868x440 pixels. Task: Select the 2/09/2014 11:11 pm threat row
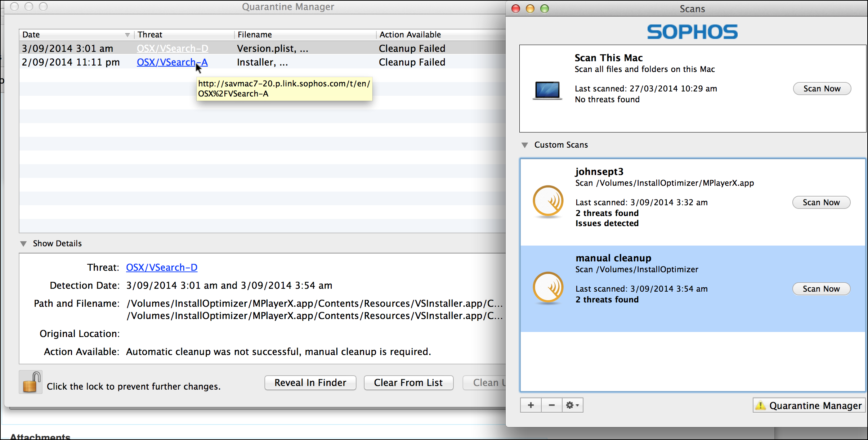pyautogui.click(x=263, y=62)
